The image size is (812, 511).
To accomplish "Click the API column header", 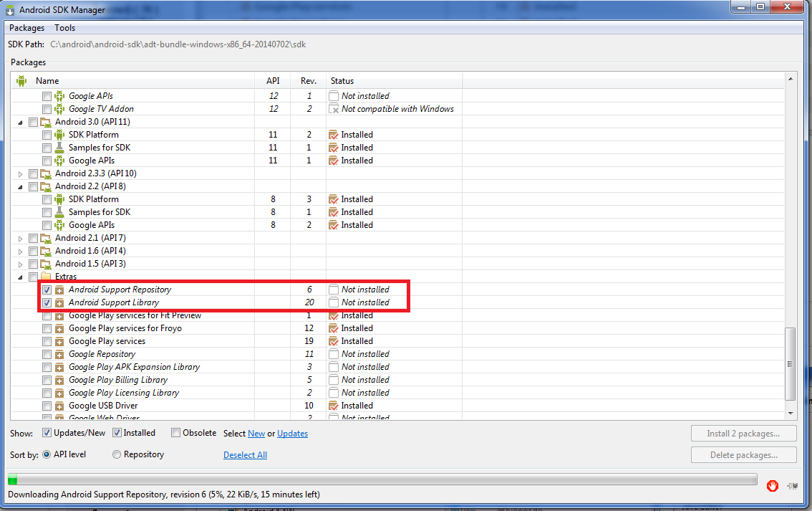I will point(272,81).
